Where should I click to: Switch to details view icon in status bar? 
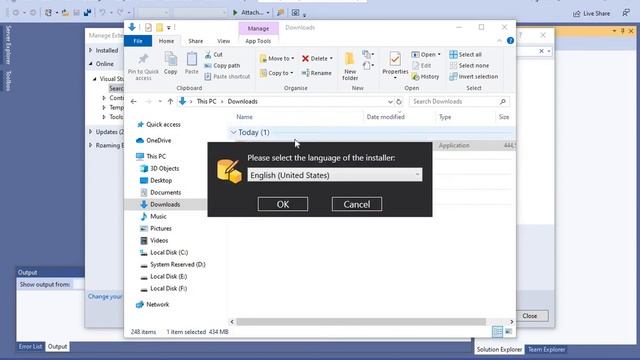497,331
